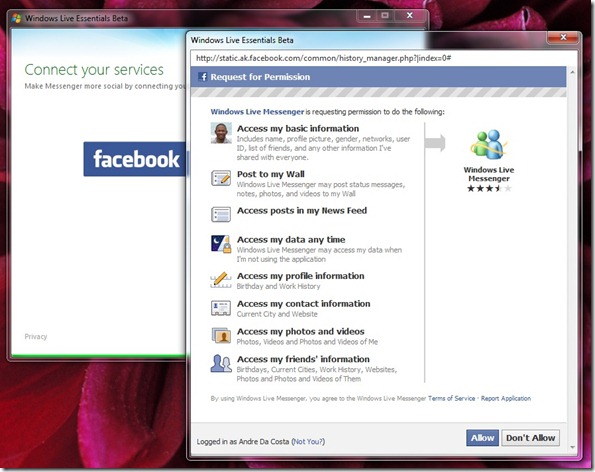Screen dimensions: 595x472
Task: Close the background Windows Live Essentials window
Action: pyautogui.click(x=410, y=16)
